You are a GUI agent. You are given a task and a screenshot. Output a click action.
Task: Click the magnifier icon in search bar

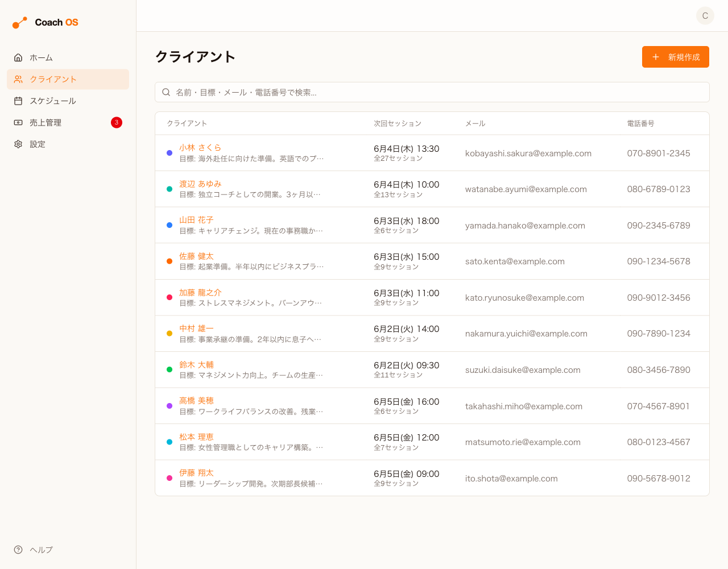(166, 92)
